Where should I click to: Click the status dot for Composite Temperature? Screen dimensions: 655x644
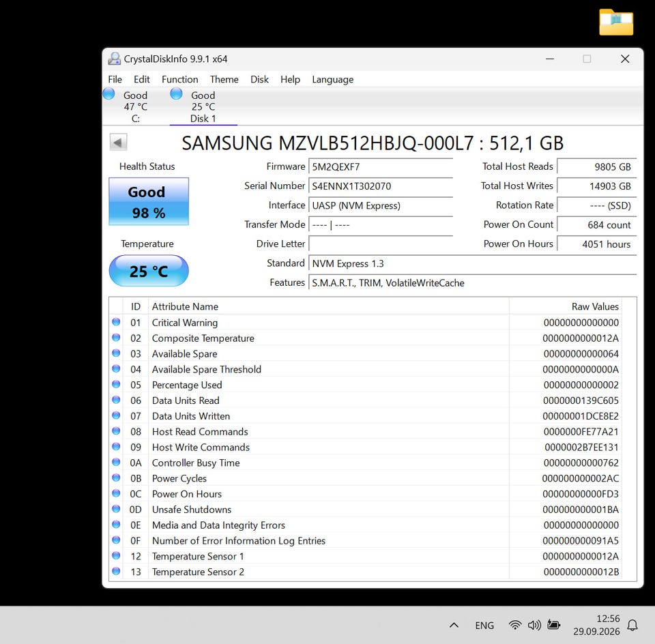(116, 338)
